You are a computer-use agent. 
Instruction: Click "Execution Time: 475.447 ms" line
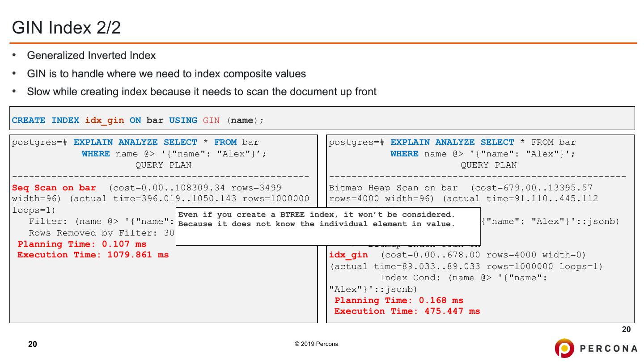pos(407,311)
